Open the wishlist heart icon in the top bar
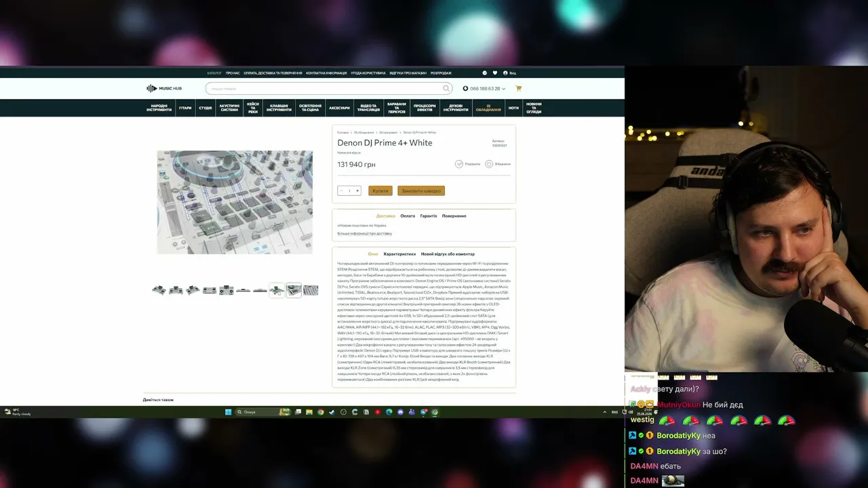 pyautogui.click(x=495, y=73)
